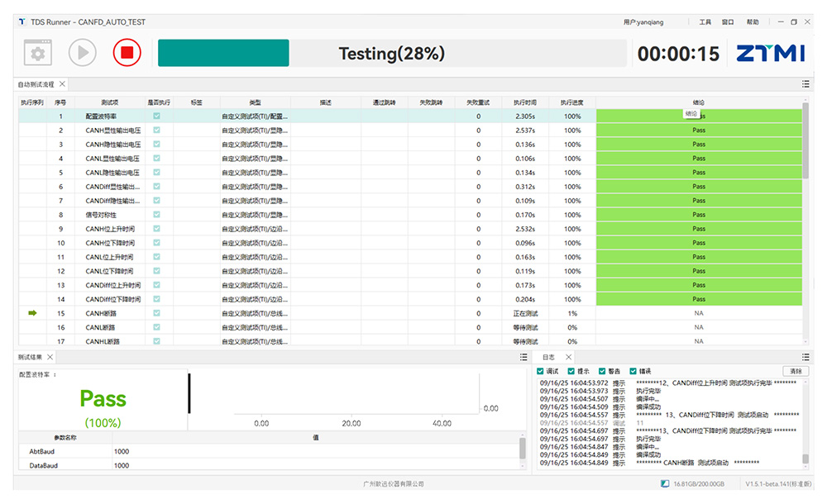Click the 用户:yanqiang user label
Screen dimensions: 827x504
643,22
